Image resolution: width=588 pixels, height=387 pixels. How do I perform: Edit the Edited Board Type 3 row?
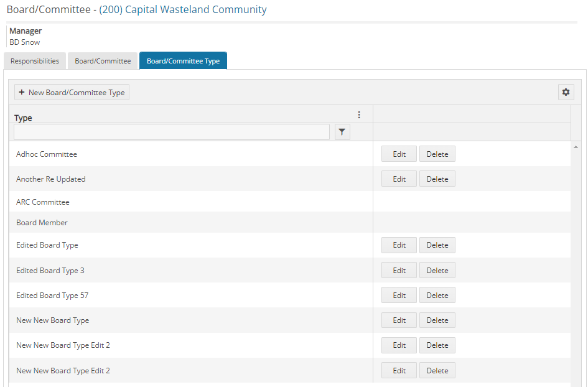(399, 270)
